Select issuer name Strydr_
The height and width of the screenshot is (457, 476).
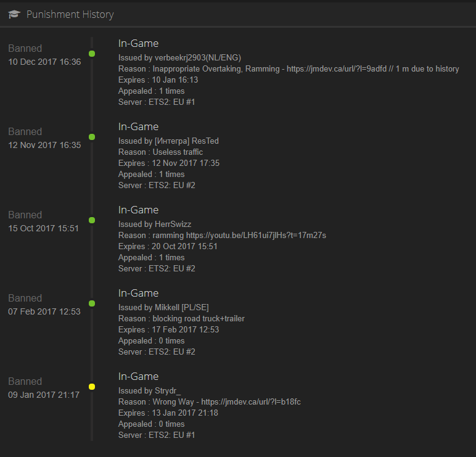coord(168,390)
